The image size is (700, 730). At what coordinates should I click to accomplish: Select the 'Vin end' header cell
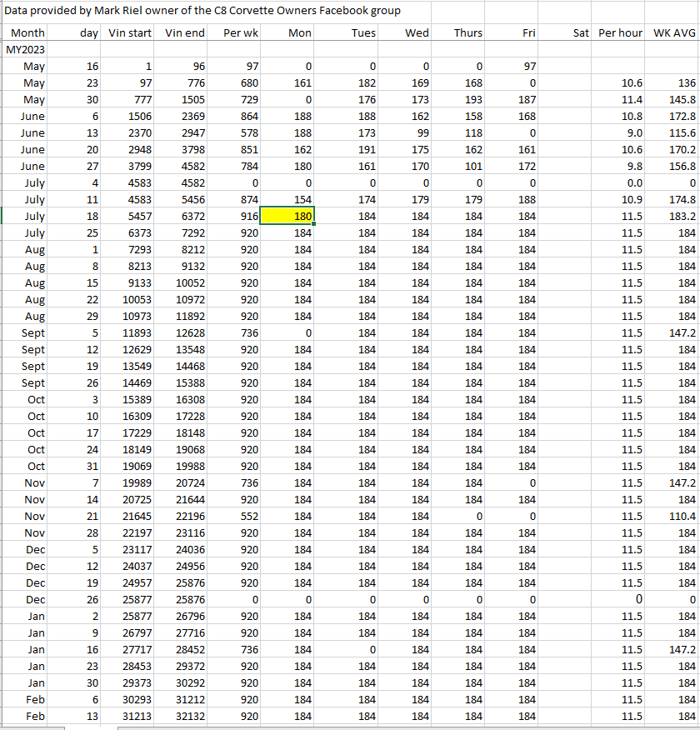click(x=184, y=33)
